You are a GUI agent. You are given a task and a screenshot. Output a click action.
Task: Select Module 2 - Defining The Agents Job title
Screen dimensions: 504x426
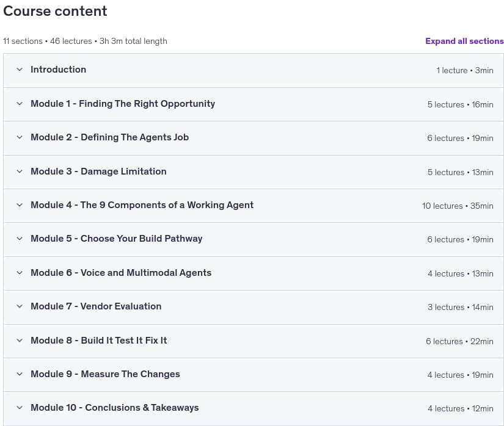coord(109,137)
